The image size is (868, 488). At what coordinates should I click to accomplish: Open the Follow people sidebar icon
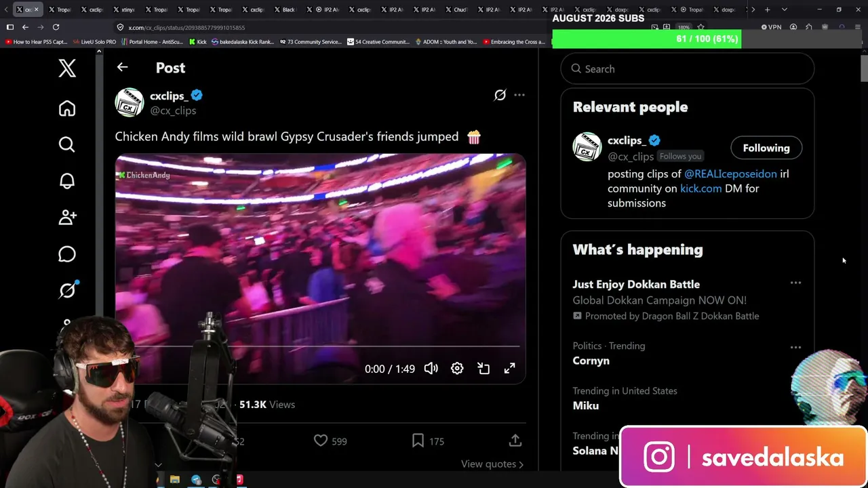[67, 218]
